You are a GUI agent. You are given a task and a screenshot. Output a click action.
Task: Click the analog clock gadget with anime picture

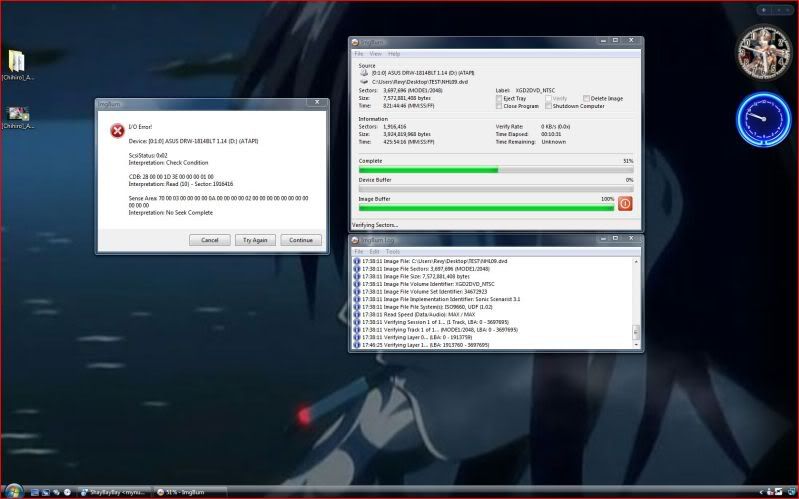click(763, 52)
